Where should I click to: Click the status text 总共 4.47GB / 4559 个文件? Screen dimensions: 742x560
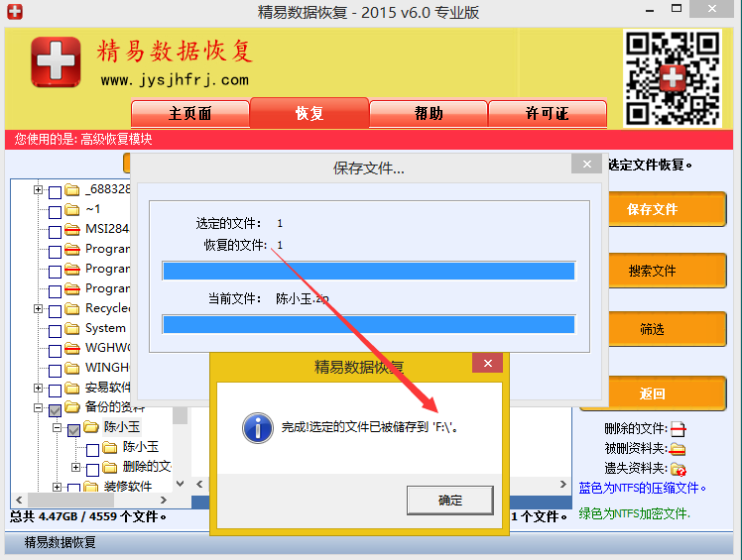(88, 516)
